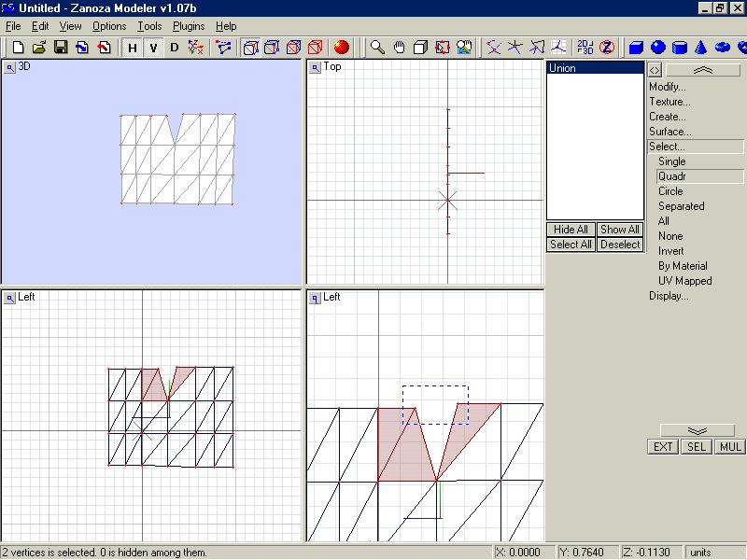Open the Plugins menu
This screenshot has height=560, width=747.
click(189, 26)
